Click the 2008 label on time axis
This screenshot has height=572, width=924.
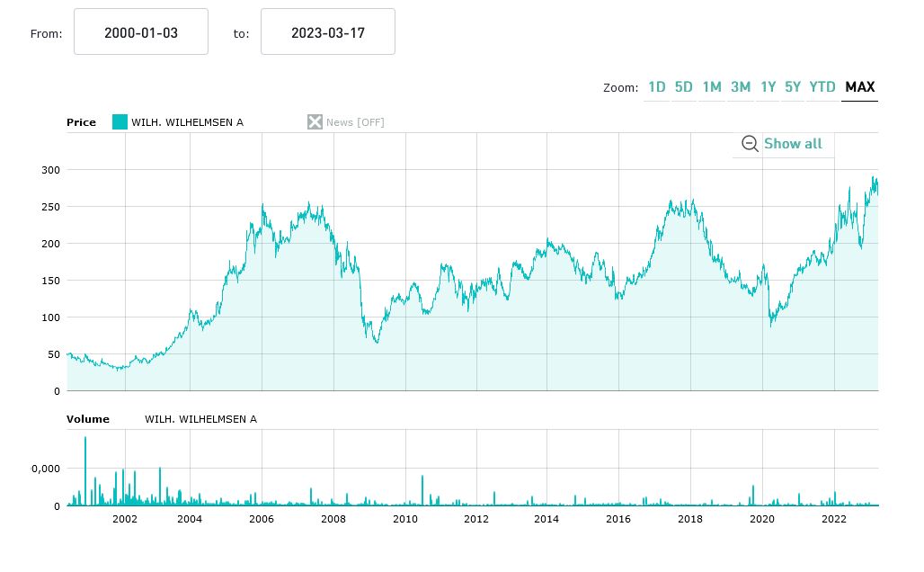coord(333,519)
